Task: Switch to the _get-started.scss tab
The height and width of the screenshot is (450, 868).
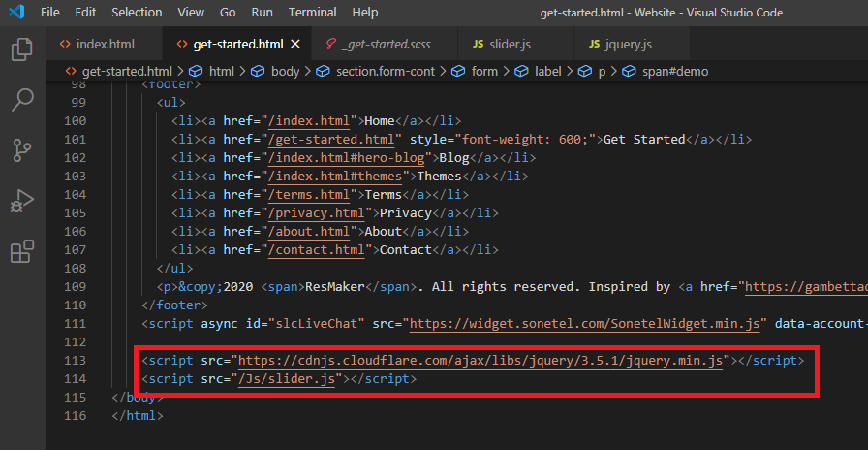Action: click(x=386, y=45)
